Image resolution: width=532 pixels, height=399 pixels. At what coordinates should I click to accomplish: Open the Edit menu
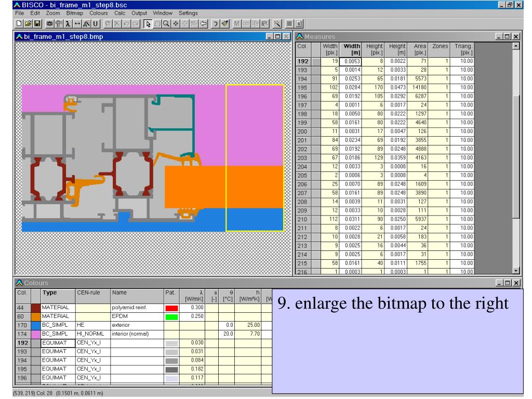(x=35, y=13)
